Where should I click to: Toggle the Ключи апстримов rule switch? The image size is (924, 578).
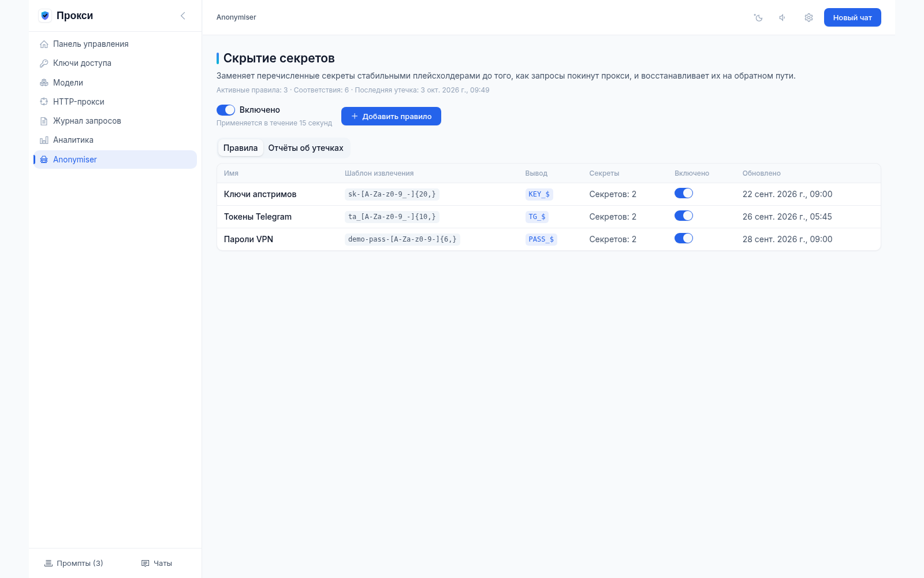[684, 193]
